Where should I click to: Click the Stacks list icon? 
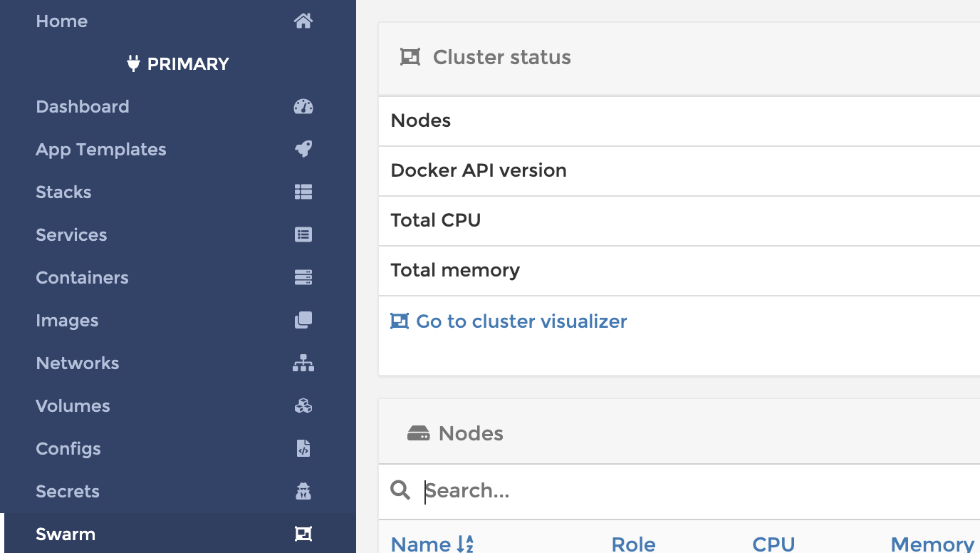(303, 192)
